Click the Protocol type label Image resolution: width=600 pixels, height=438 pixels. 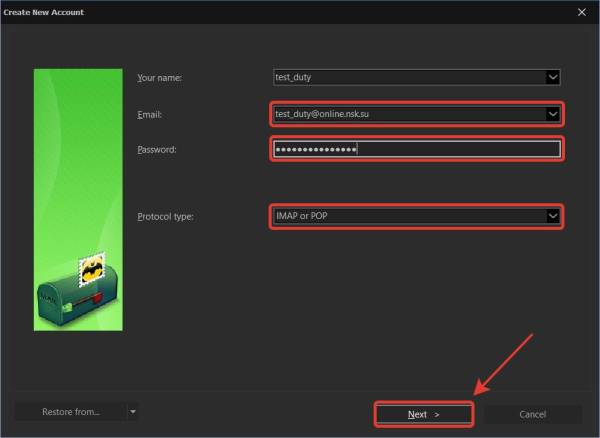click(165, 215)
